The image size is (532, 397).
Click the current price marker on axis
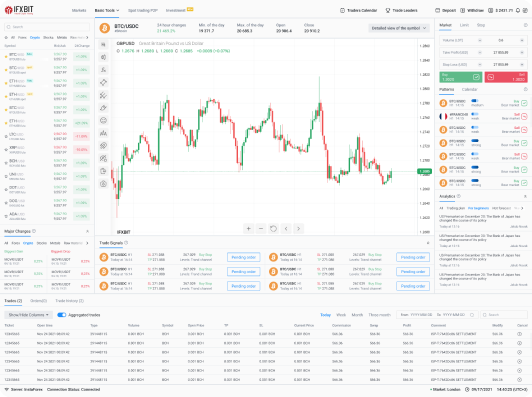(424, 172)
